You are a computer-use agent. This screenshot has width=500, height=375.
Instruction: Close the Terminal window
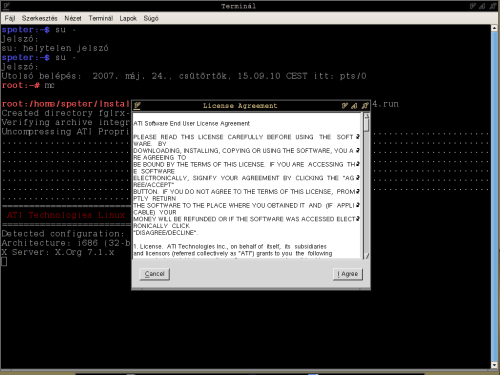click(x=492, y=6)
